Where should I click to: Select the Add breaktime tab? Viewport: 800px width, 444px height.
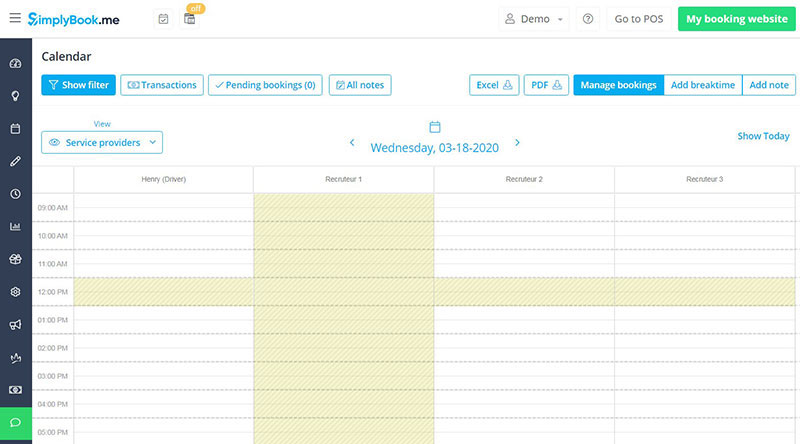(x=703, y=85)
